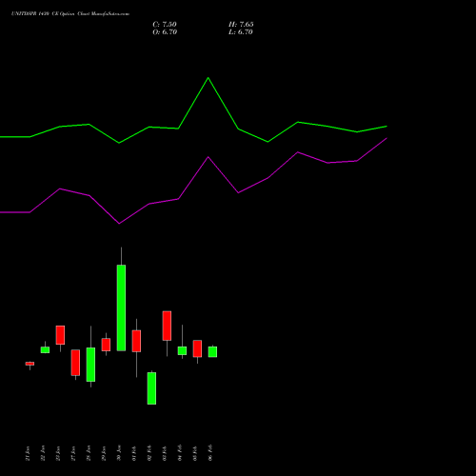
Task: Click the '29 Jan' date axis label
Action: pyautogui.click(x=104, y=453)
